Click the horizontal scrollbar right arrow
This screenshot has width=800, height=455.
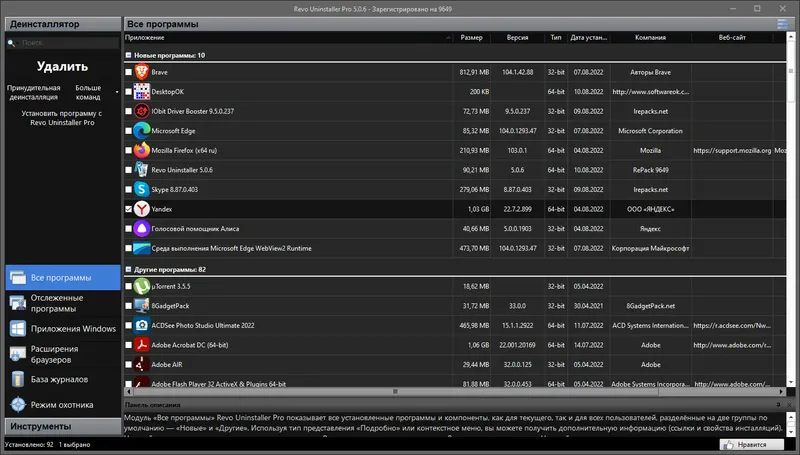(x=782, y=392)
